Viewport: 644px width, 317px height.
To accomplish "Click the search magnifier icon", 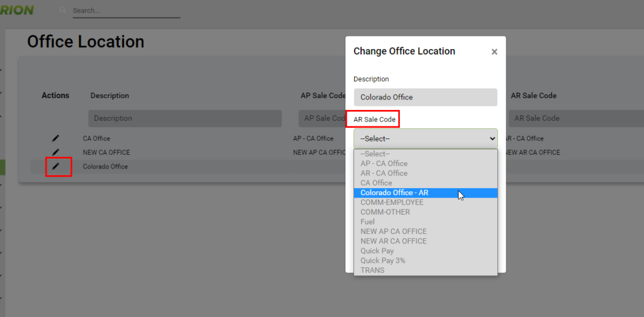I will coord(63,10).
